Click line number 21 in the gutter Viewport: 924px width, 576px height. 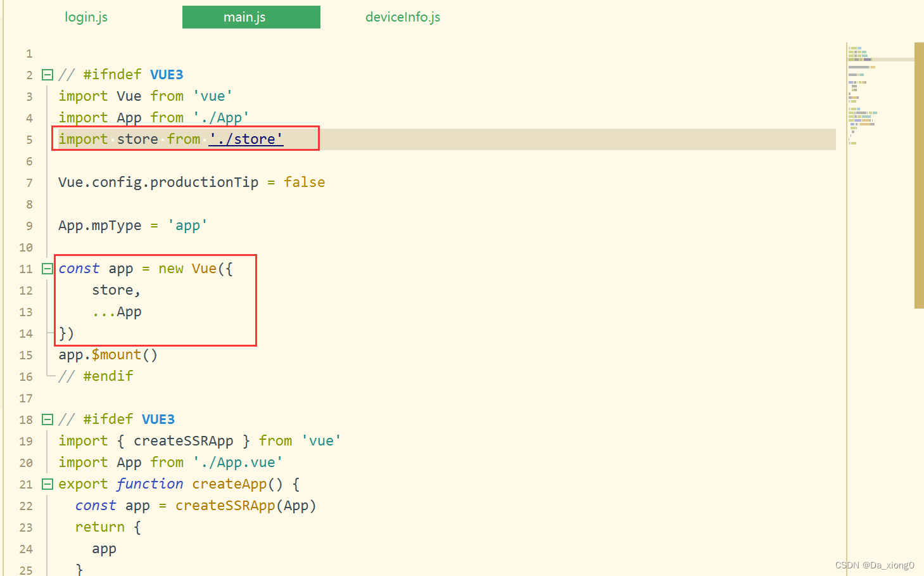coord(26,485)
